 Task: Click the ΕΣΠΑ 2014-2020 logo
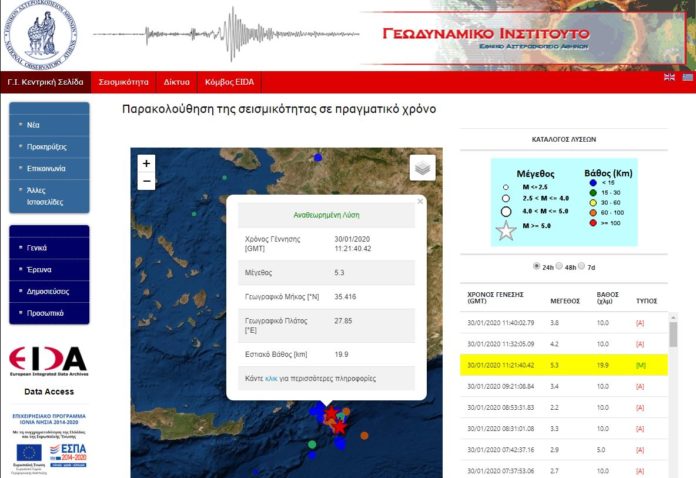pyautogui.click(x=68, y=455)
